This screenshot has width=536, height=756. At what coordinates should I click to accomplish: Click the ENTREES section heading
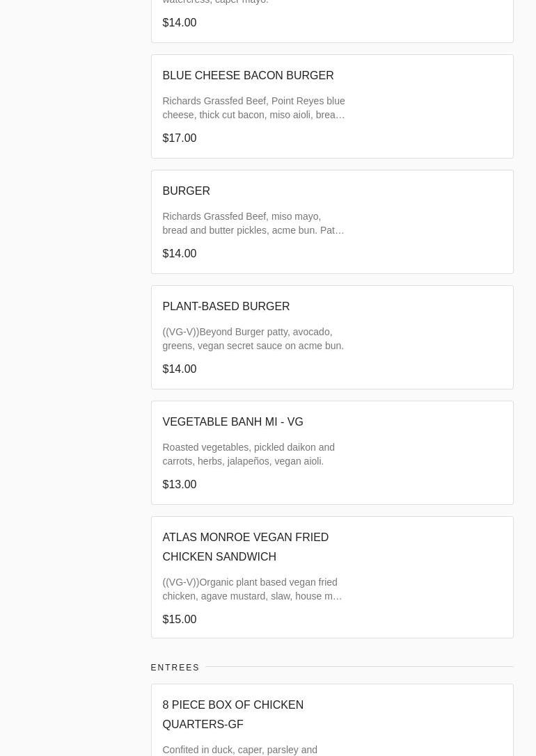[x=175, y=668]
